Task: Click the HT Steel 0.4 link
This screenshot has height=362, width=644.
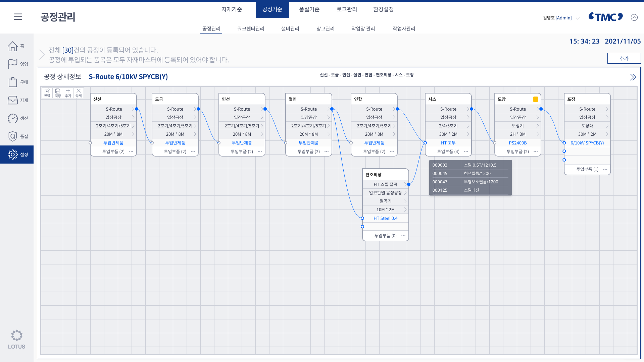Action: pos(385,218)
